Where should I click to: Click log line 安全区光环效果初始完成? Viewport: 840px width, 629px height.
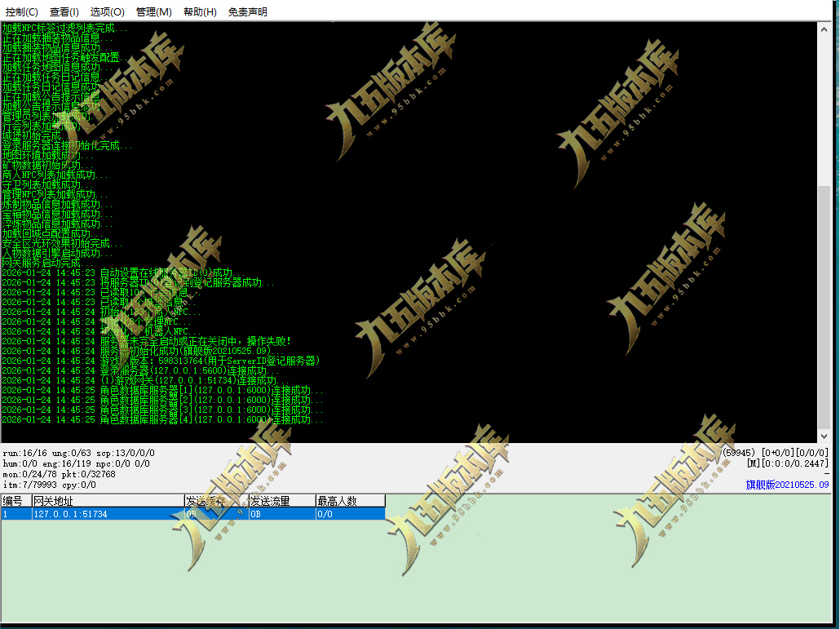tap(62, 243)
